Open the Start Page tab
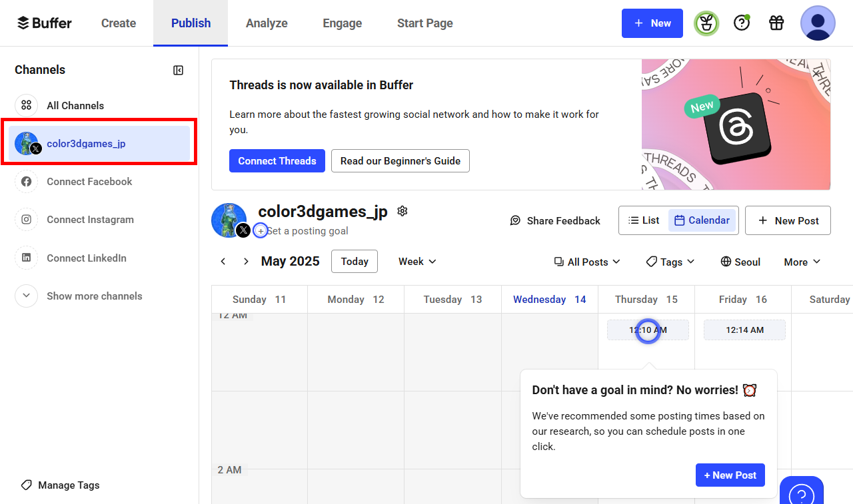This screenshot has height=504, width=853. click(x=425, y=23)
